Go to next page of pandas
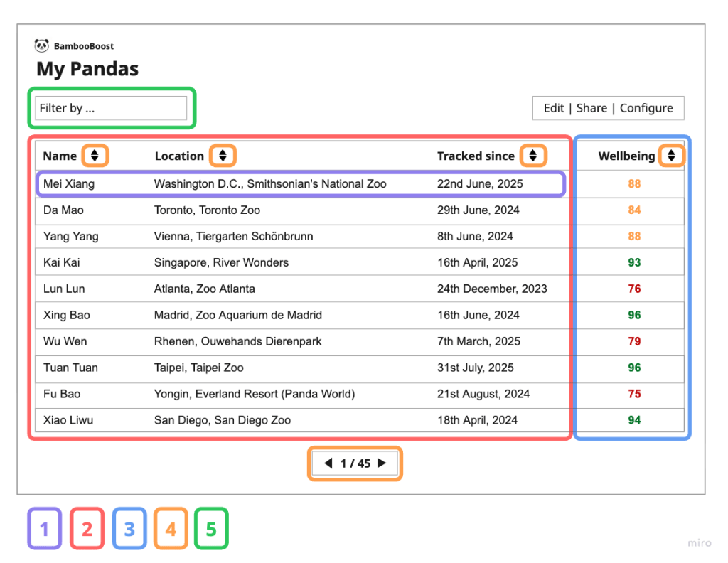The width and height of the screenshot is (728, 563). tap(382, 463)
